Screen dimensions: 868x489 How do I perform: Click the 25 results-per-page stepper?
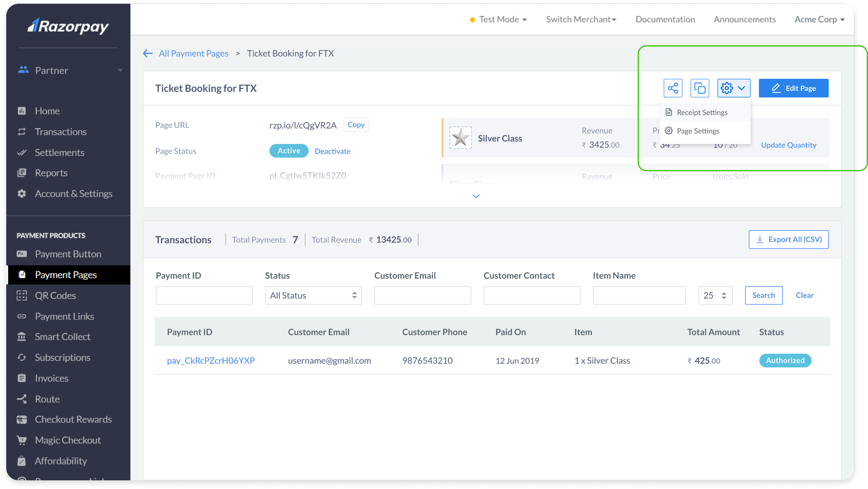715,295
